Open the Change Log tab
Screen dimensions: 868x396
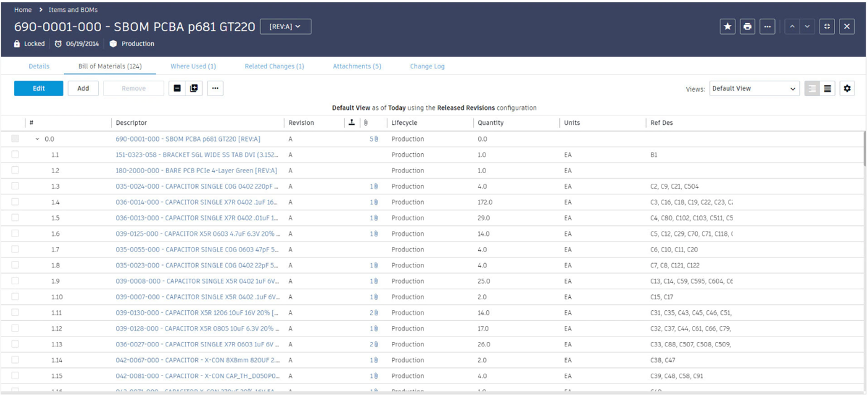(427, 66)
